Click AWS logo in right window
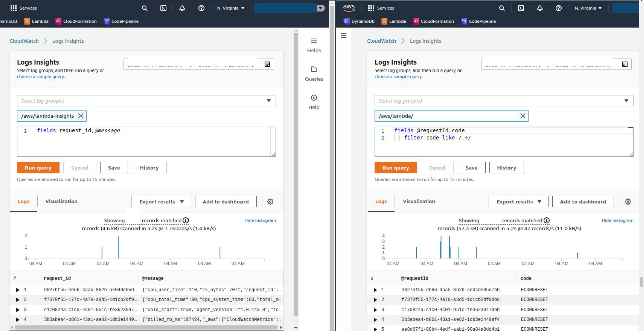The image size is (644, 331). click(x=349, y=8)
